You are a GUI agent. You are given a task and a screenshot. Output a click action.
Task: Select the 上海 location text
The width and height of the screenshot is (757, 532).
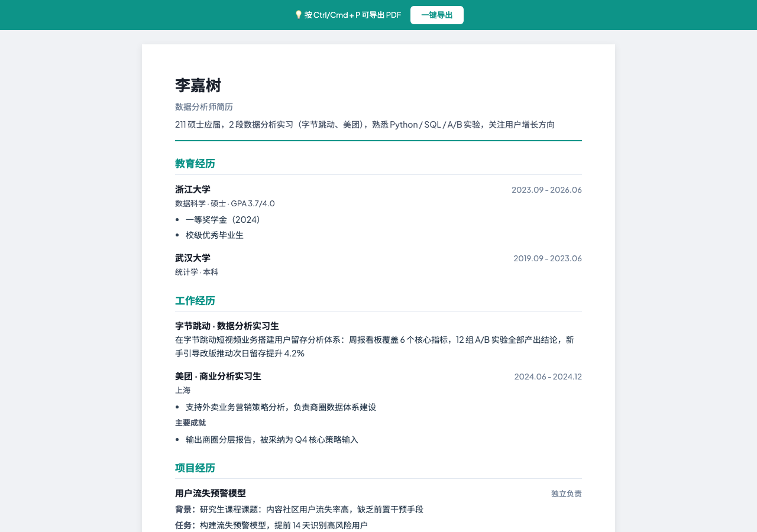point(183,390)
